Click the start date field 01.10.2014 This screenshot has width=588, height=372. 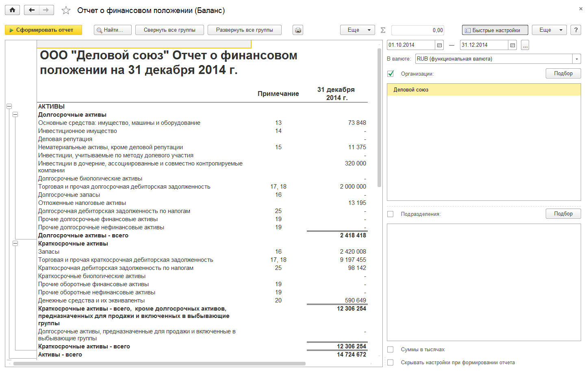pyautogui.click(x=411, y=45)
